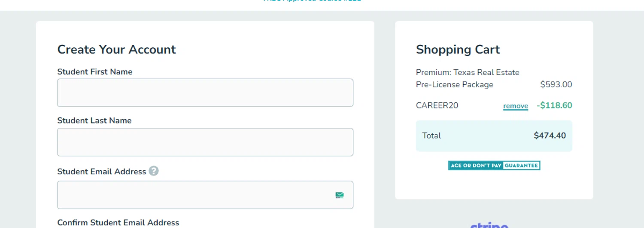Click the -$118.60 discount amount
Screen dimensions: 644x228
click(554, 106)
